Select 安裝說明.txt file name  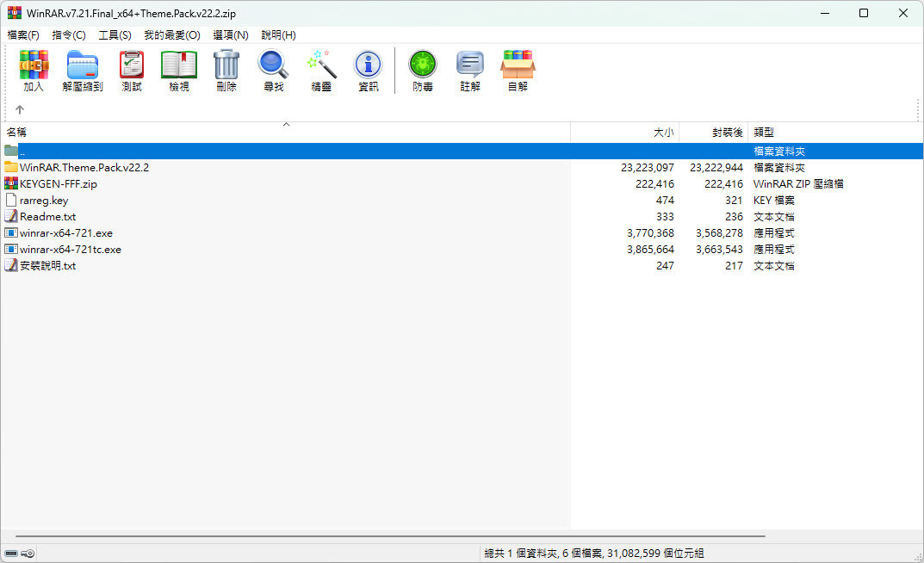[47, 266]
